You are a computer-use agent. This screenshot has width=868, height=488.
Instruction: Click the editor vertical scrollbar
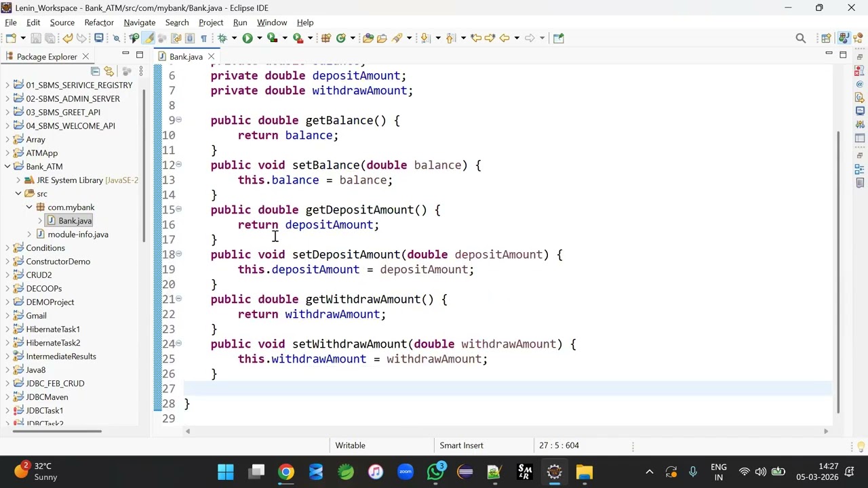coord(839,271)
